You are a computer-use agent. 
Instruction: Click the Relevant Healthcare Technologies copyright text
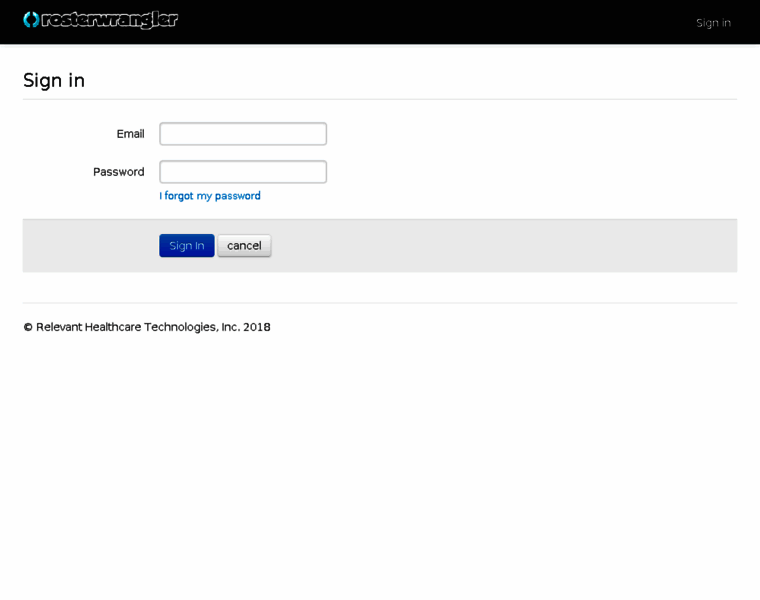coord(147,327)
